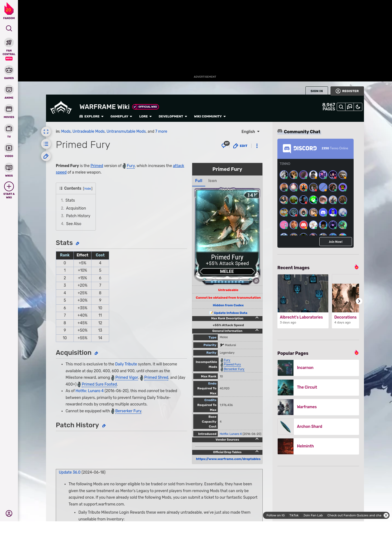This screenshot has width=392, height=545.
Task: Open the table of contents list icon
Action: (46, 144)
